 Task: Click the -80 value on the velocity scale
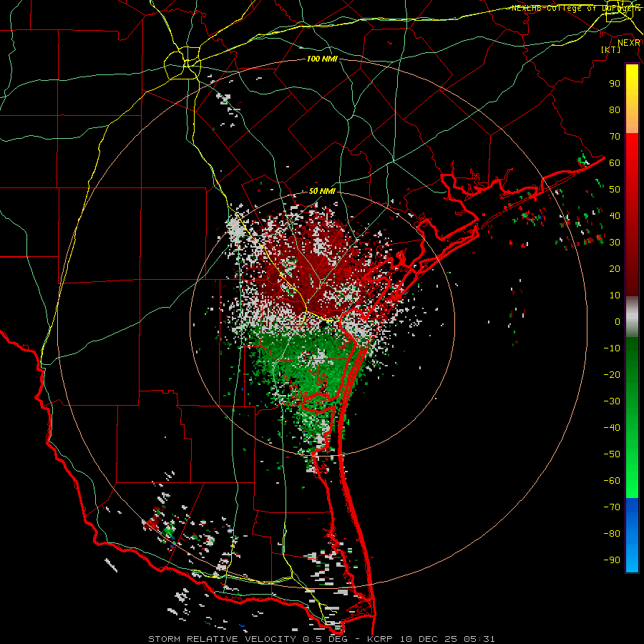tap(612, 534)
